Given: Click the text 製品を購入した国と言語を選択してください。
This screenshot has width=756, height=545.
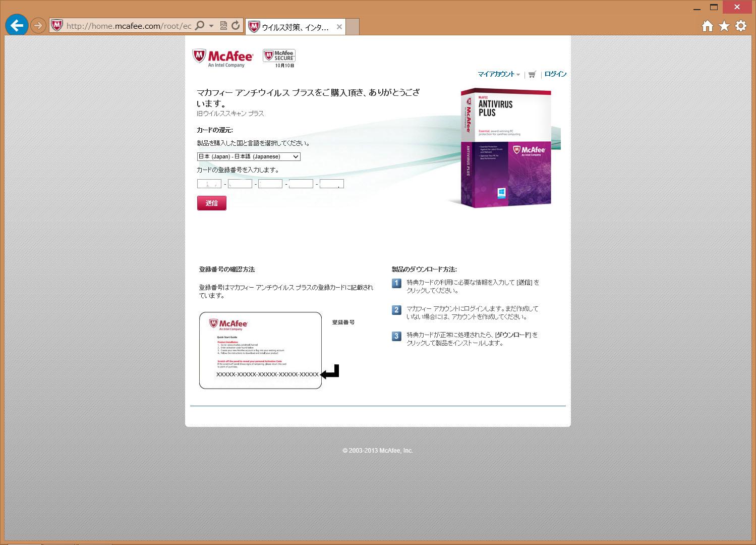Looking at the screenshot, I should coord(254,143).
